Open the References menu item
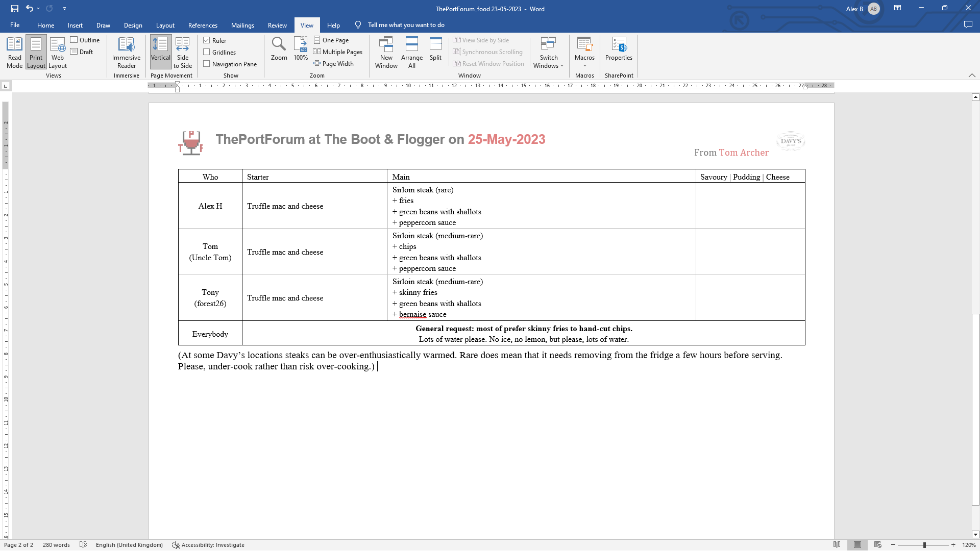This screenshot has height=551, width=980. point(202,25)
